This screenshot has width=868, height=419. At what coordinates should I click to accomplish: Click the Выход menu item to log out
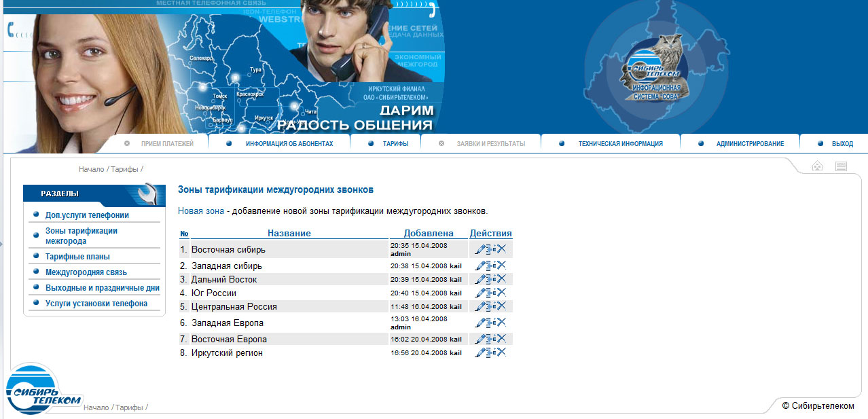[x=842, y=144]
